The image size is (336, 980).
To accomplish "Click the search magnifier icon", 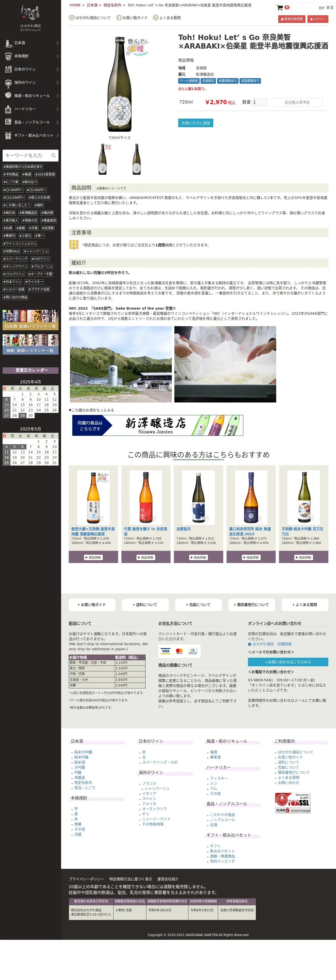I will pyautogui.click(x=54, y=156).
